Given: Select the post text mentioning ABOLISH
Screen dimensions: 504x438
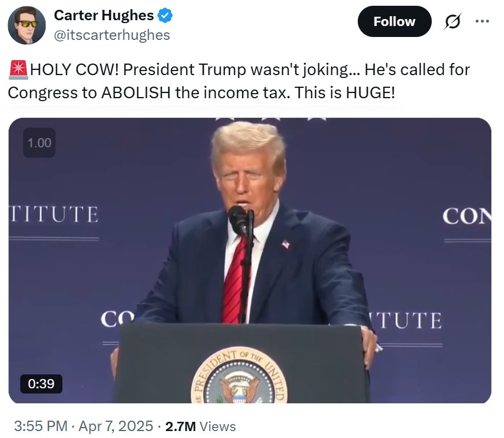Looking at the screenshot, I should tap(239, 81).
